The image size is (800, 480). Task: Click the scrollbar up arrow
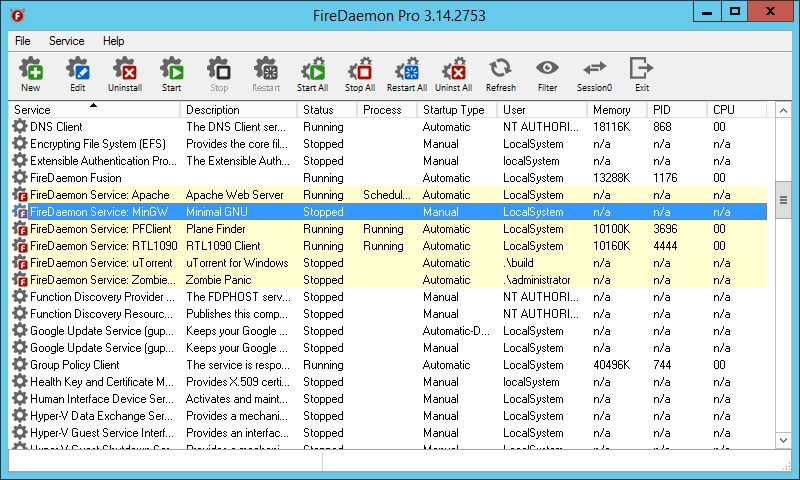[x=783, y=110]
